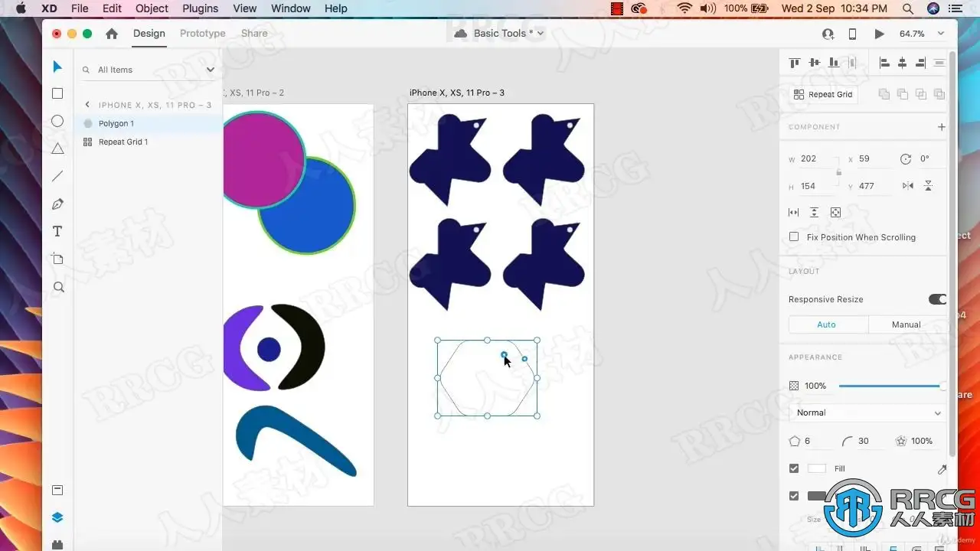Switch to the Prototype tab
The image size is (980, 551).
(x=203, y=34)
